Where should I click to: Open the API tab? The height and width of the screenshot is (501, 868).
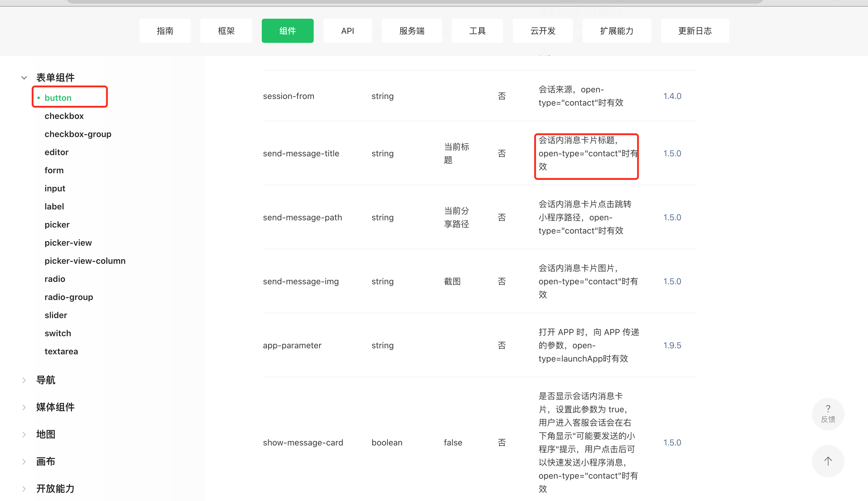point(347,31)
